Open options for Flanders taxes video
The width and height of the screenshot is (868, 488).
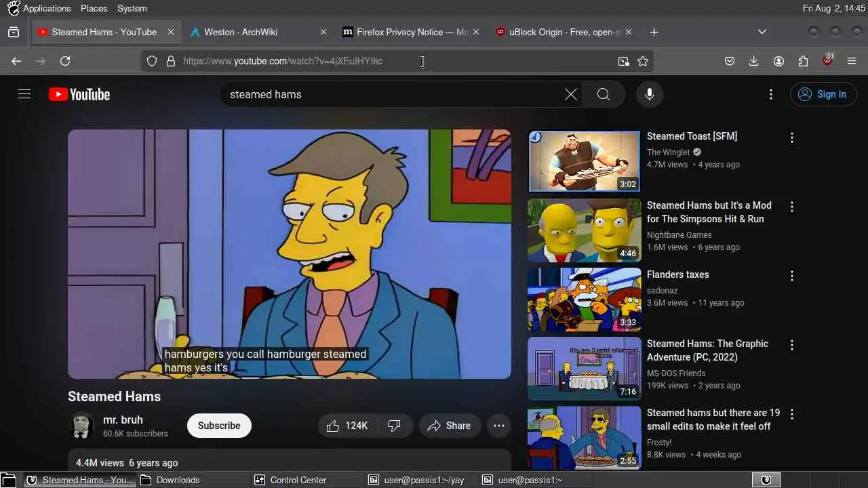click(x=791, y=276)
